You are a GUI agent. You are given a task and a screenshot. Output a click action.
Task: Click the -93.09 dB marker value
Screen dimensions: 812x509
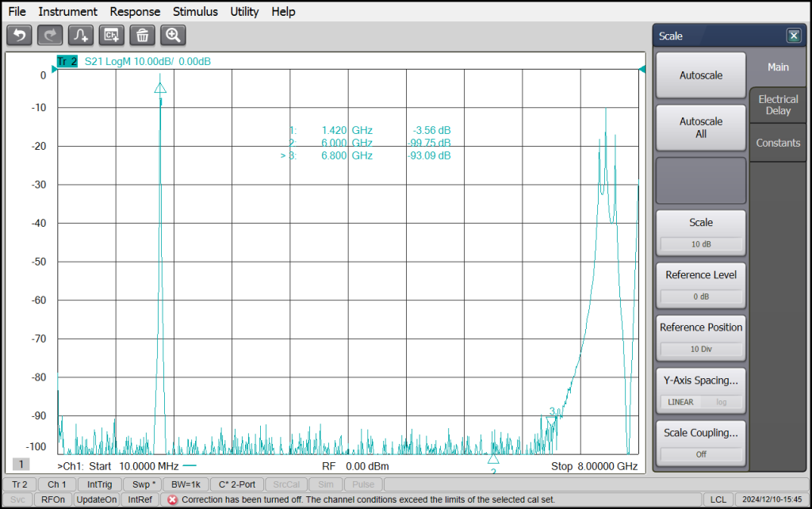429,155
